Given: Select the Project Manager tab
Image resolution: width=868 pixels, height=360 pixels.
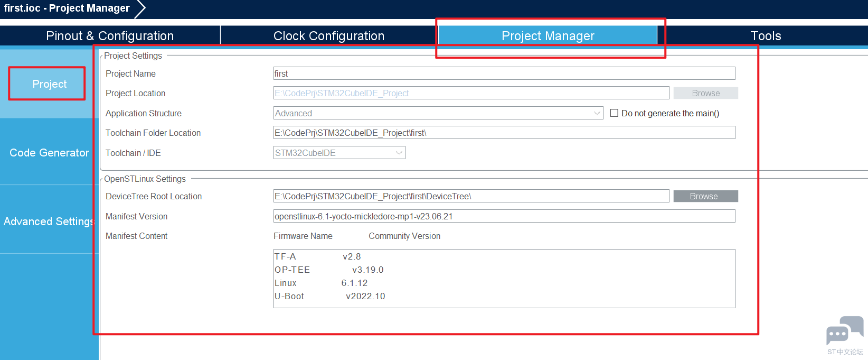Looking at the screenshot, I should point(548,36).
